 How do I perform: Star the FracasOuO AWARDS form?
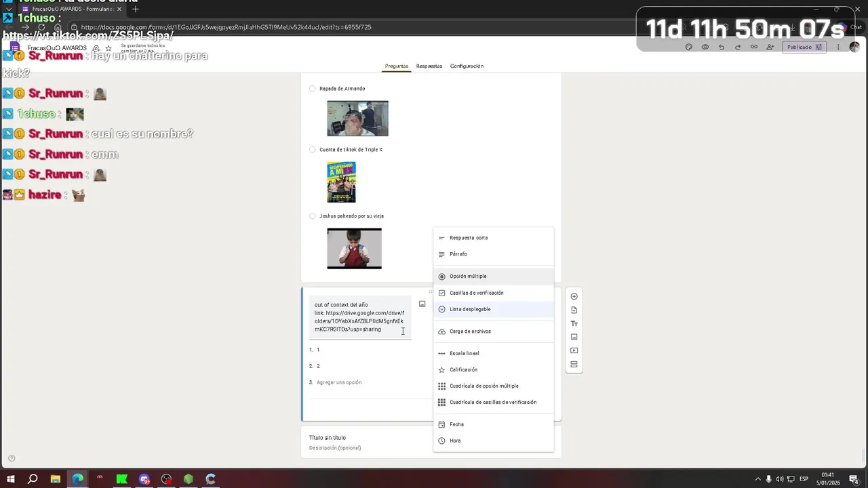108,48
